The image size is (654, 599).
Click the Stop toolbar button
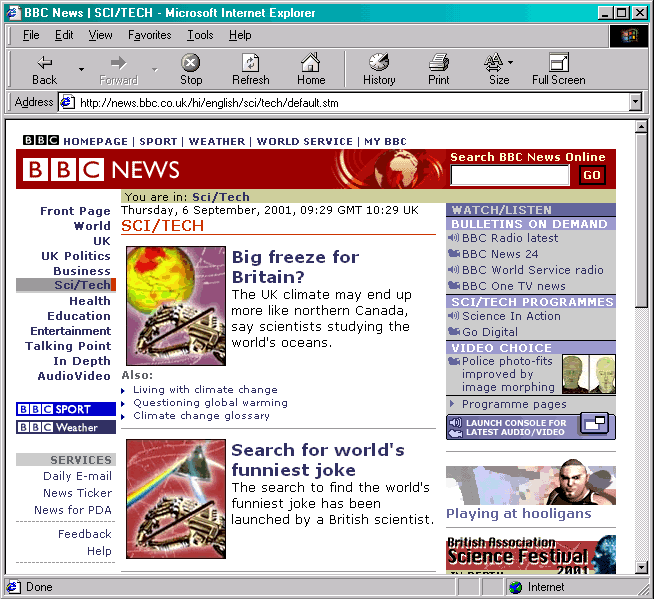coord(191,70)
